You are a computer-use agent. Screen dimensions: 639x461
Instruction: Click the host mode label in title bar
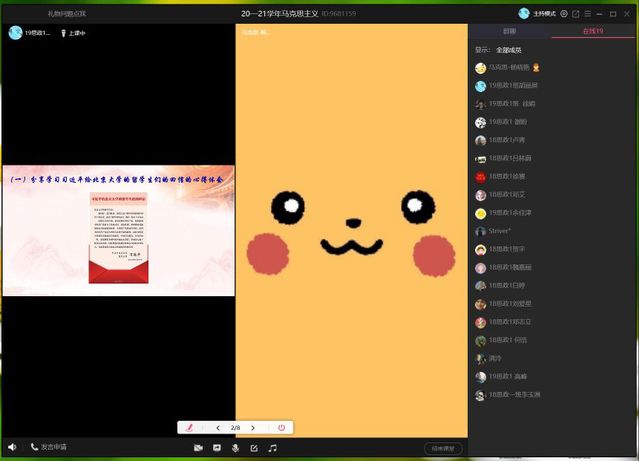(544, 14)
